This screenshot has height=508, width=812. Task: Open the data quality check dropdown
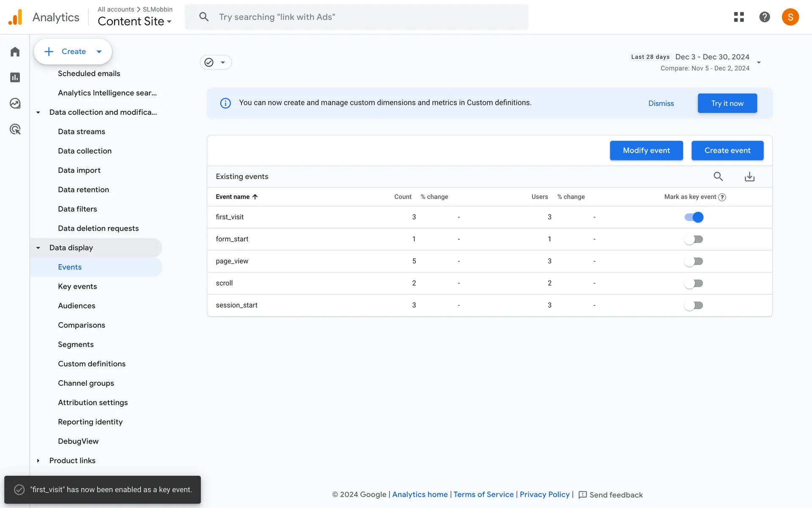pyautogui.click(x=216, y=63)
